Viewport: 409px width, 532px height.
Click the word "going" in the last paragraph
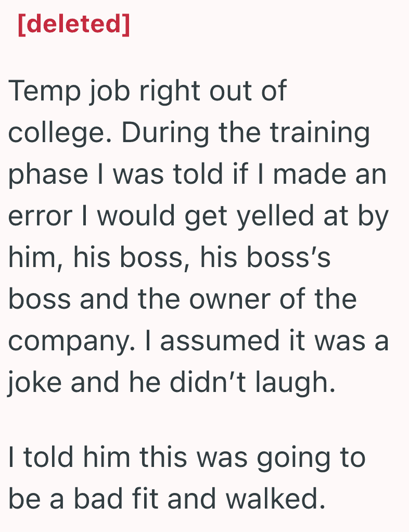293,459
